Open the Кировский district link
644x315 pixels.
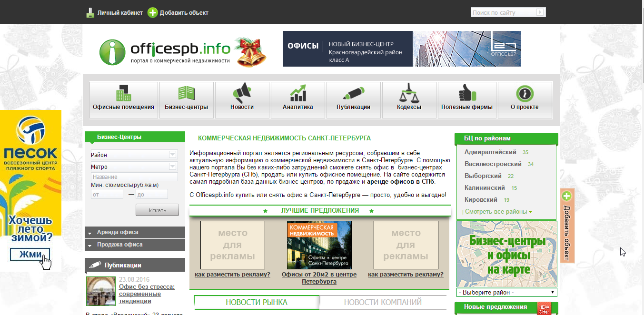pos(481,200)
